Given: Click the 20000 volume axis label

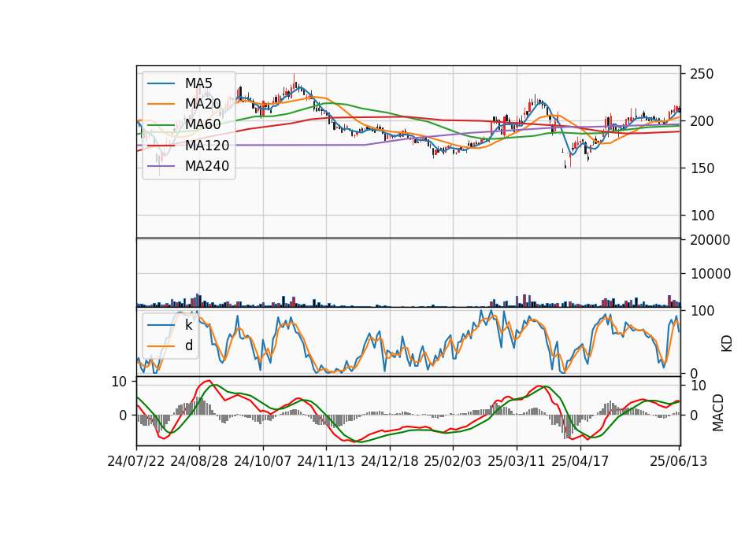Looking at the screenshot, I should click(x=710, y=240).
